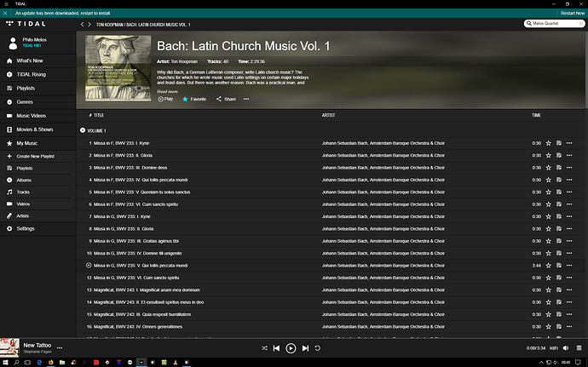
Task: Go forward with the right arrow
Action: pos(89,25)
